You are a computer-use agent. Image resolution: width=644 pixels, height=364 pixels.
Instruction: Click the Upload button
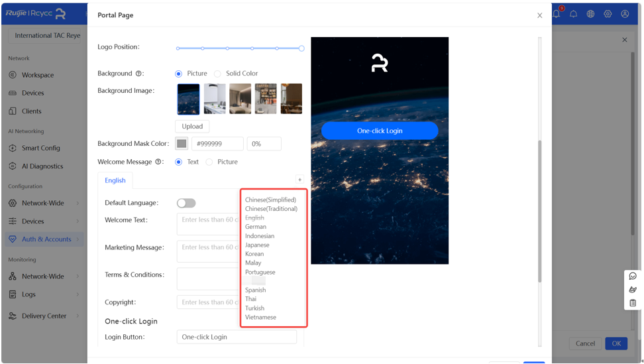pyautogui.click(x=192, y=127)
